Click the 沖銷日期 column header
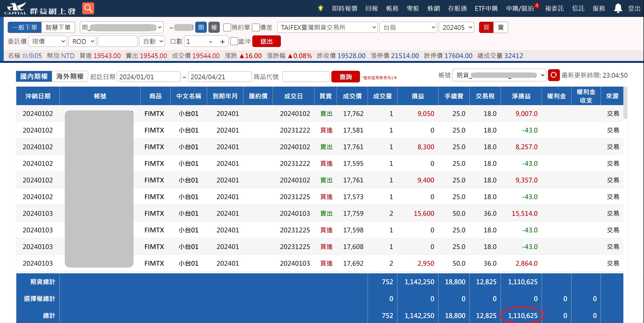Viewport: 644px width, 323px height. click(x=38, y=96)
